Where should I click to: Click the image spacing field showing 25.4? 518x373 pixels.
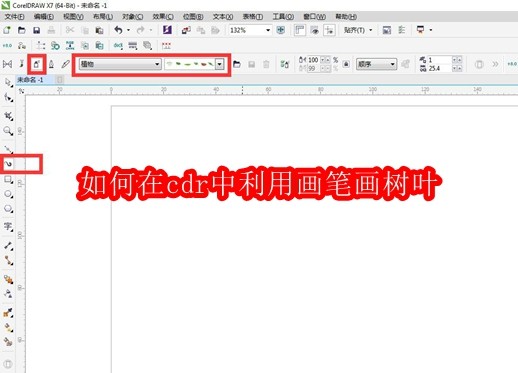coord(440,68)
